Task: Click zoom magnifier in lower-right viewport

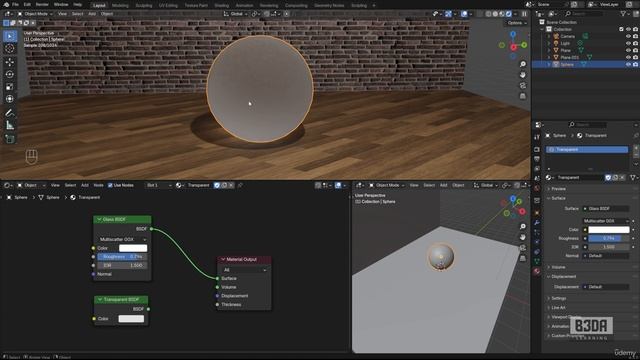Action: (x=523, y=227)
